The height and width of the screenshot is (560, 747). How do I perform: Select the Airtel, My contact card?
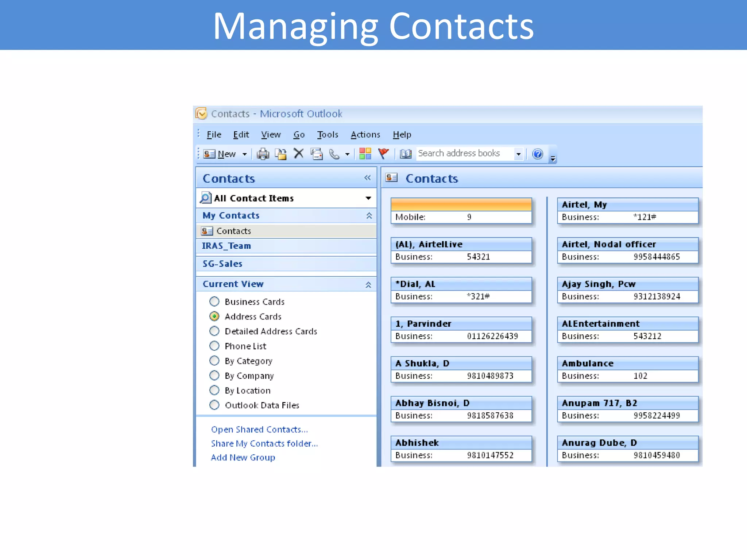pos(628,211)
